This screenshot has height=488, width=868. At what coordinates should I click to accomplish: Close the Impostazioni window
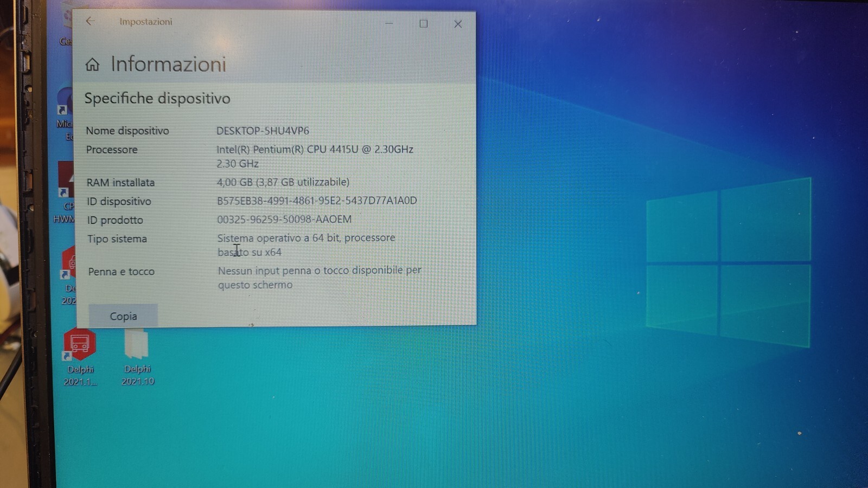tap(458, 24)
